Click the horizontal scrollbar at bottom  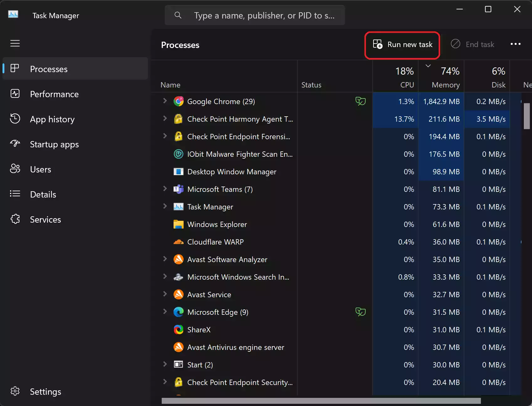pyautogui.click(x=321, y=401)
